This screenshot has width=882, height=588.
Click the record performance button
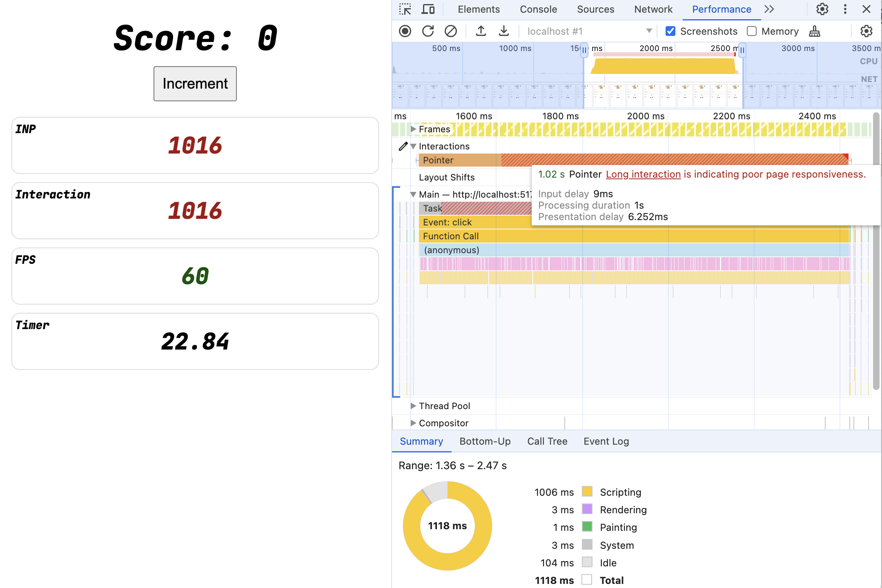[x=405, y=31]
